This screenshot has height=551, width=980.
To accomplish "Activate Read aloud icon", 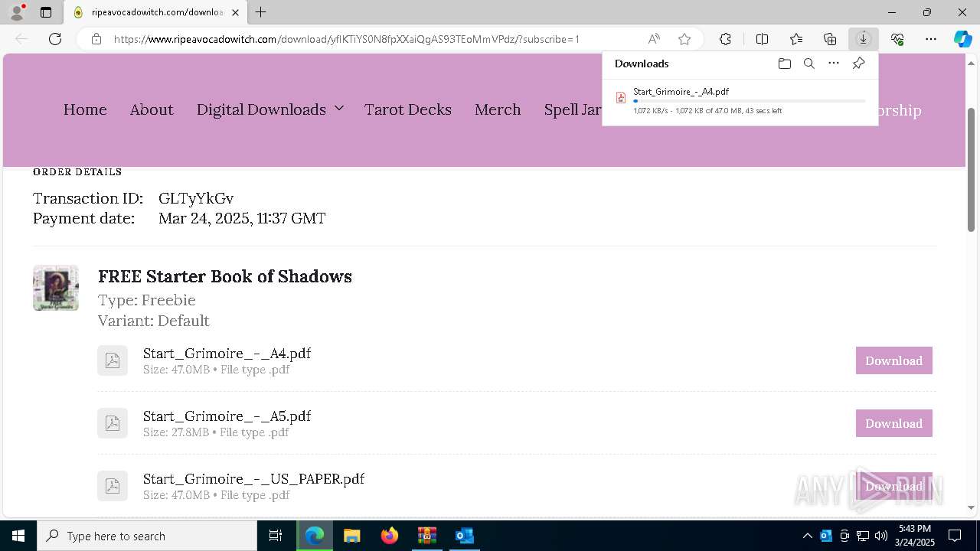I will click(x=654, y=39).
